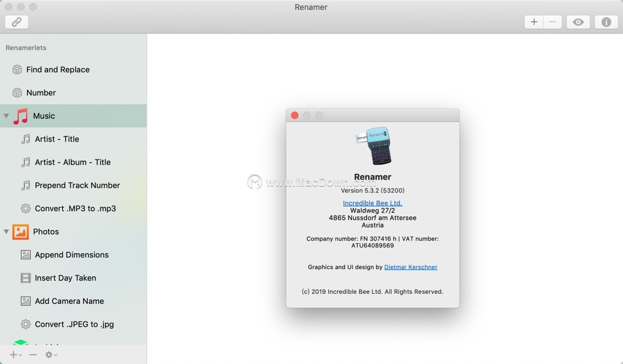This screenshot has height=364, width=623.
Task: Click the Renamer window title text
Action: coord(311,7)
